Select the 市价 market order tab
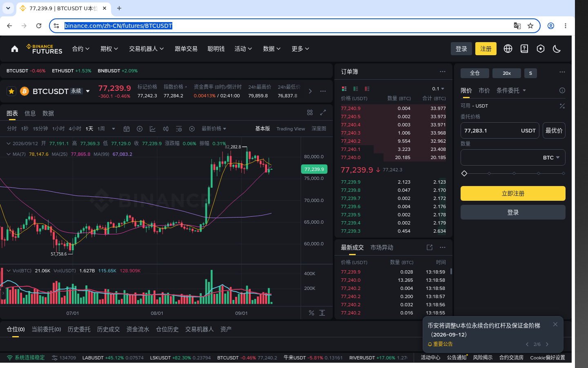 coord(484,90)
